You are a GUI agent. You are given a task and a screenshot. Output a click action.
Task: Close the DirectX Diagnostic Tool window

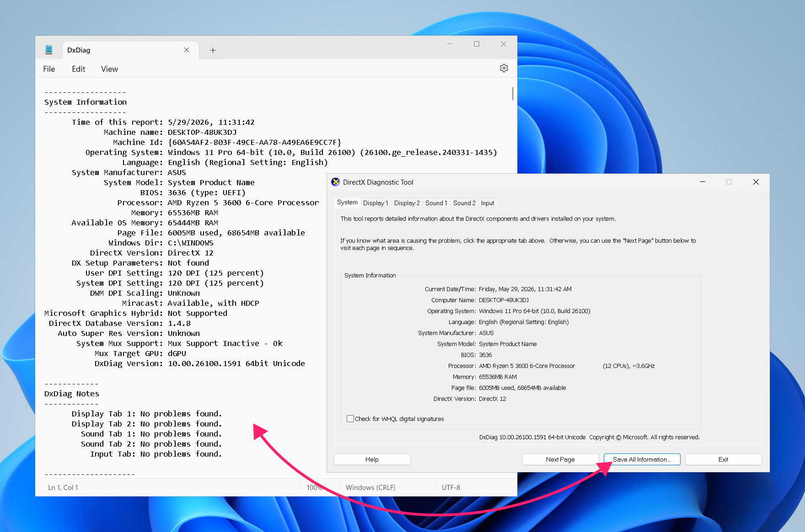pos(756,182)
